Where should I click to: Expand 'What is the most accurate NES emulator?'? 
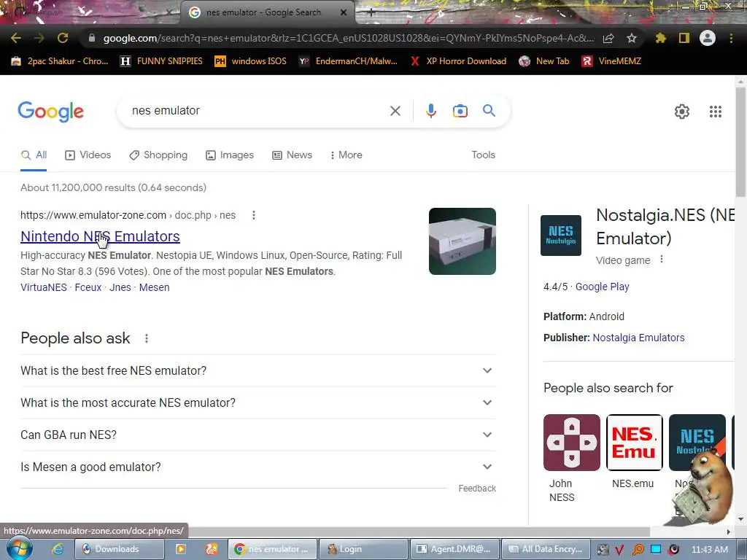click(258, 402)
